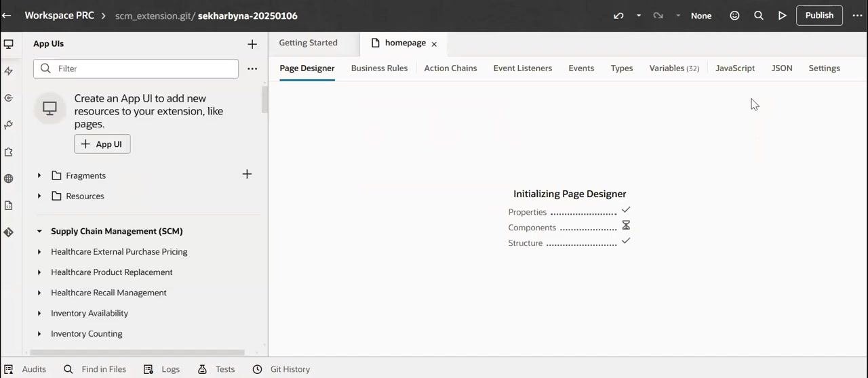Expand Inventory Availability node
This screenshot has height=378, width=868.
[x=39, y=314]
